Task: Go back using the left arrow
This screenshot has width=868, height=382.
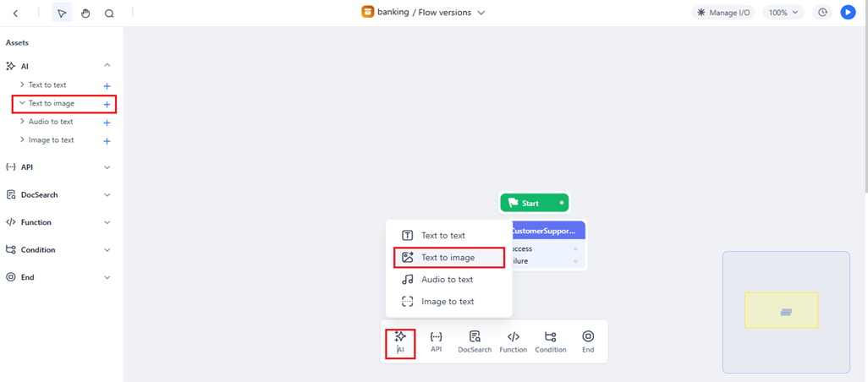Action: pos(15,14)
